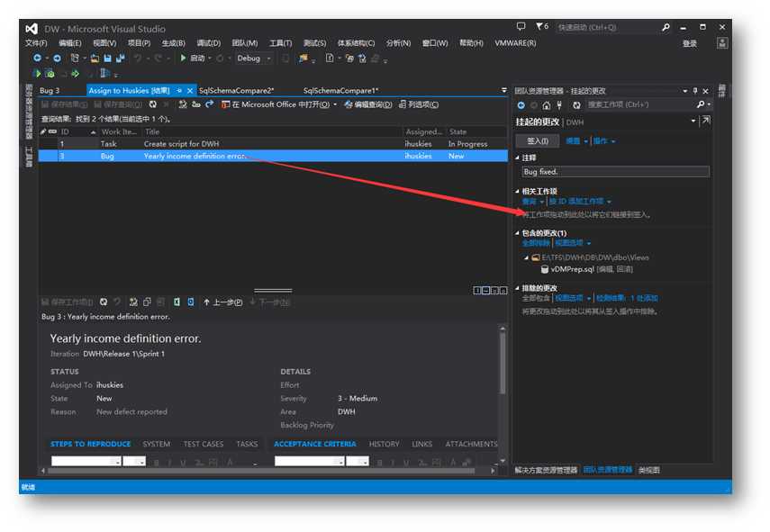Collapse the 注释 comment section

(518, 158)
